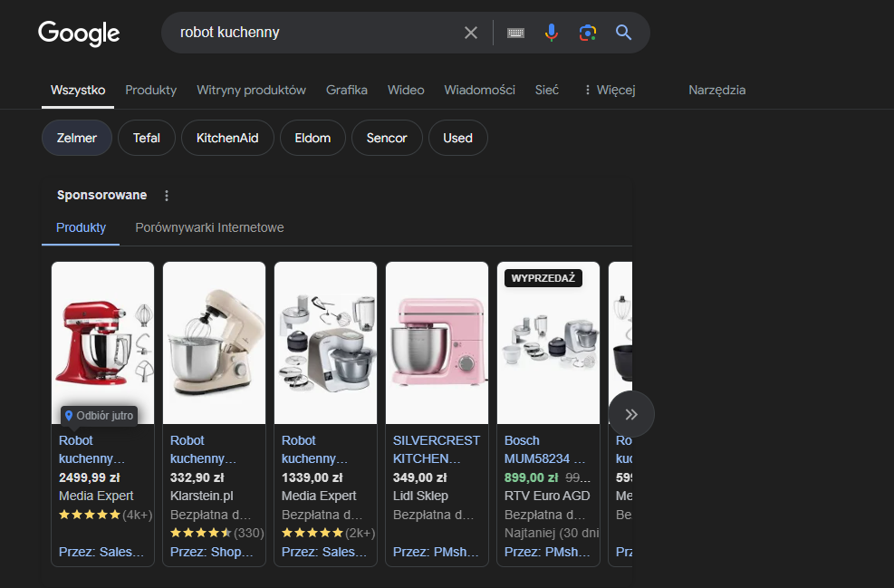Open the on-screen keyboard icon
Viewport: 894px width, 588px height.
515,33
